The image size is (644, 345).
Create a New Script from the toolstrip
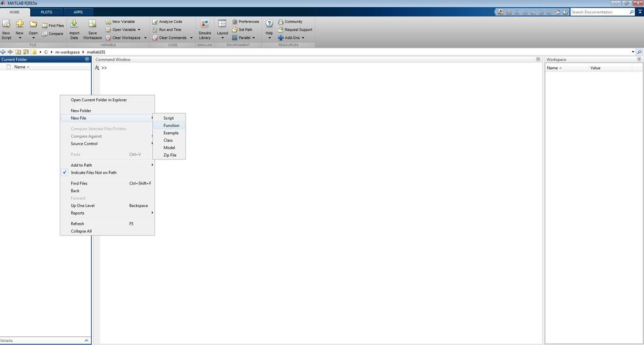click(6, 29)
